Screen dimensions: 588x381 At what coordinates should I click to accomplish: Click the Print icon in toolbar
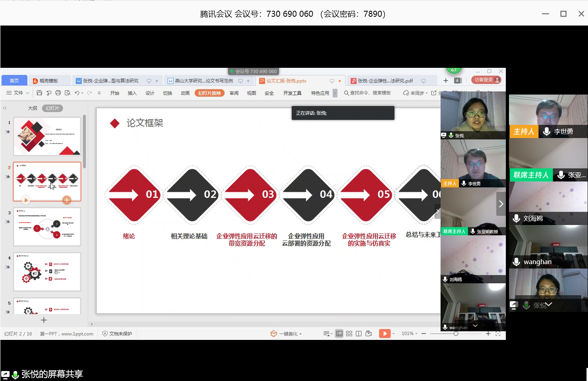(x=58, y=93)
